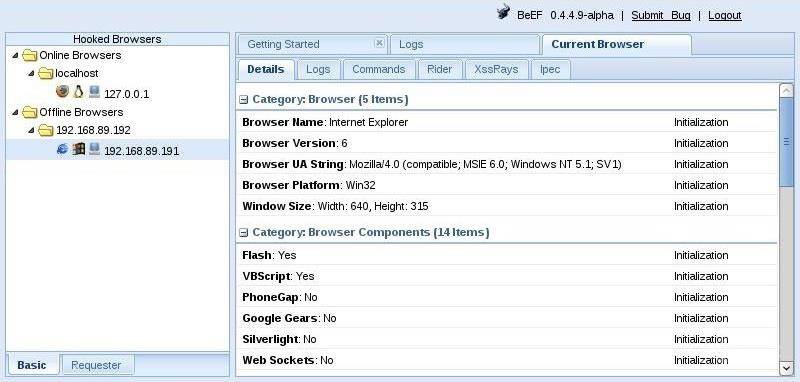The image size is (800, 382).
Task: Select offline browser 192.168.89.191
Action: click(117, 150)
